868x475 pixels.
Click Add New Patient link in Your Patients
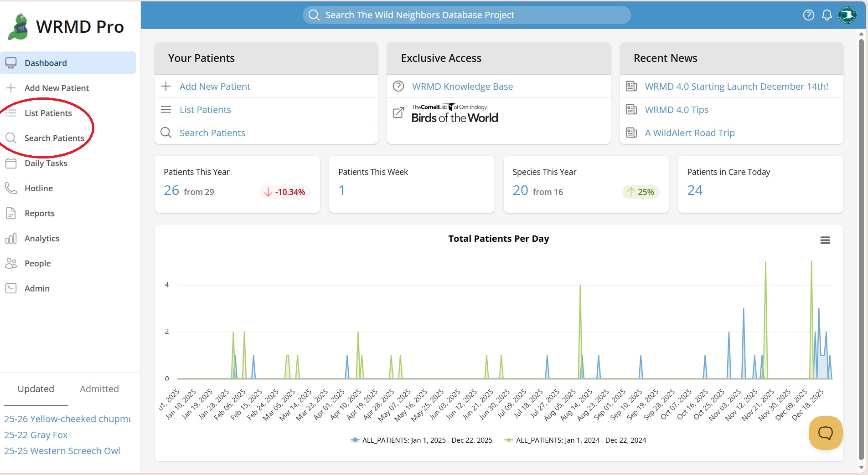tap(215, 86)
